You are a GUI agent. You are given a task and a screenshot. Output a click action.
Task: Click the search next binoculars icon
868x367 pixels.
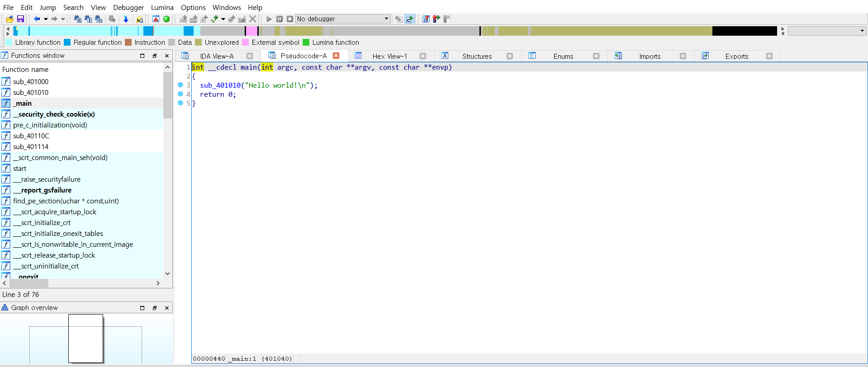click(112, 19)
